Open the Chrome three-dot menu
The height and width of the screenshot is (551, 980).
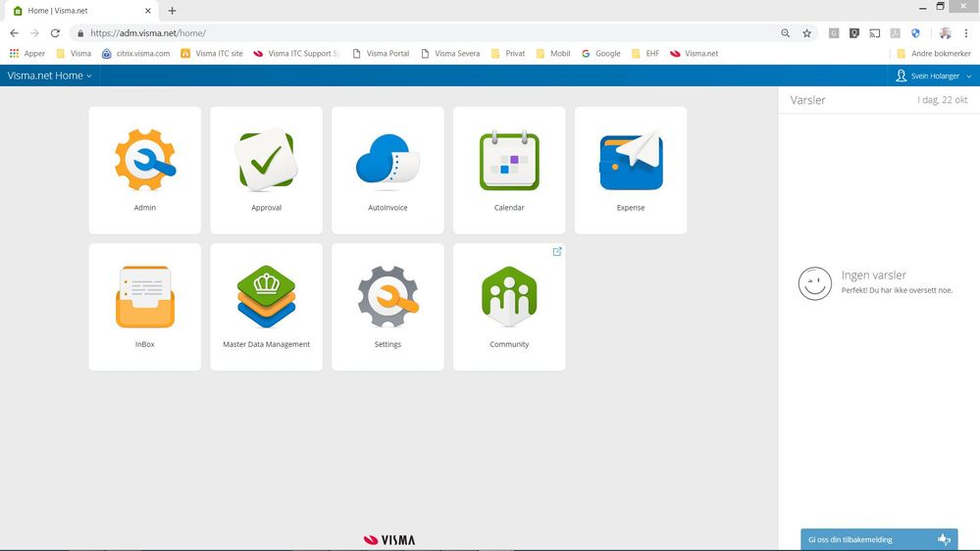[x=966, y=33]
